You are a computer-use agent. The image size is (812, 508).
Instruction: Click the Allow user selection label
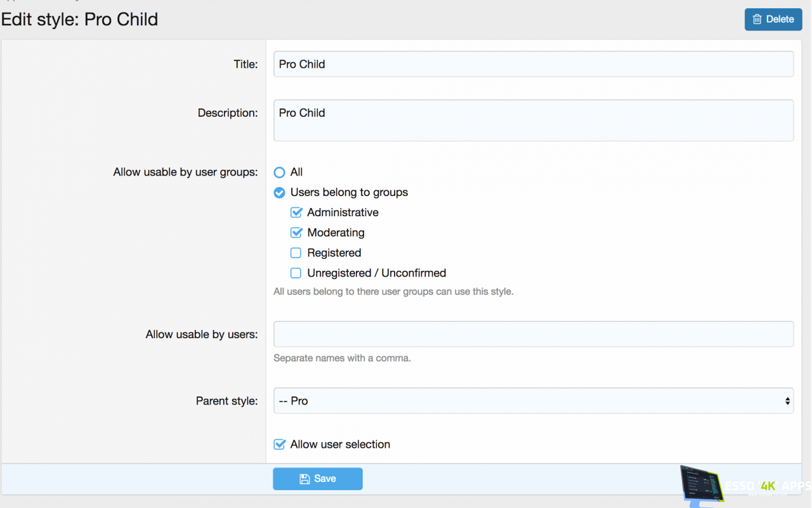(x=340, y=445)
